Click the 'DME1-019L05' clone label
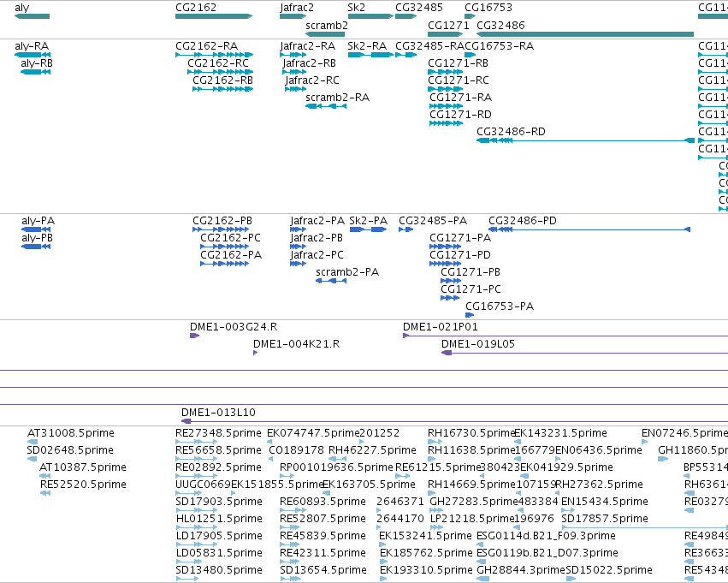This screenshot has height=583, width=728. coord(477,344)
